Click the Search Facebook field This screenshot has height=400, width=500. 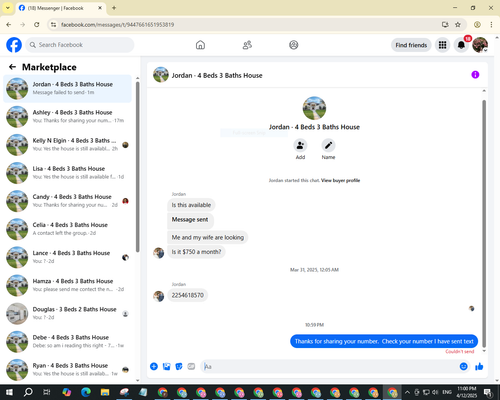click(x=80, y=45)
